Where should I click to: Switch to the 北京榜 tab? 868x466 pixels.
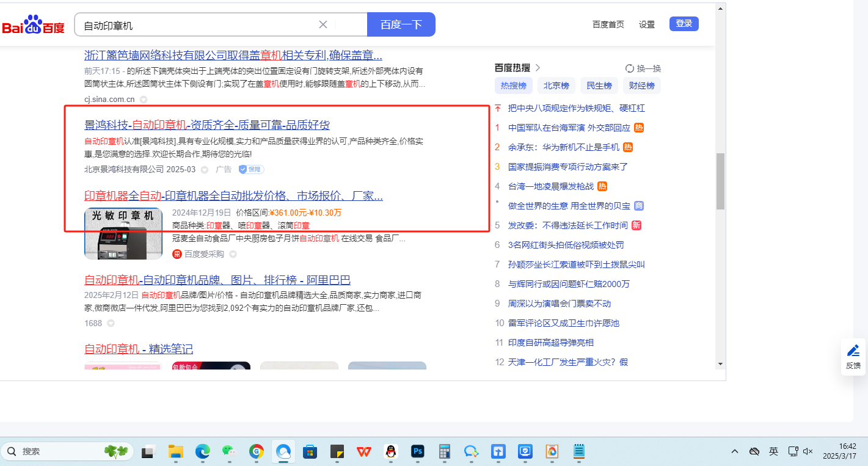[x=556, y=86]
